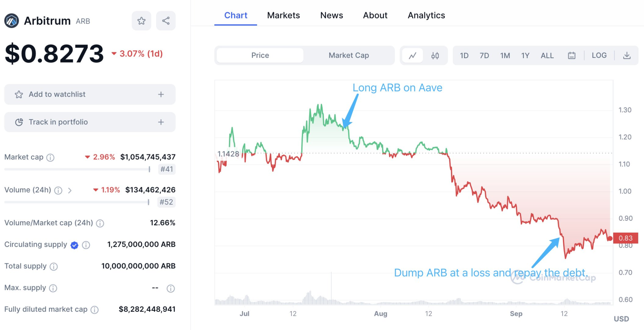Enable logarithmic scale with LOG
Screen dimensions: 644x330
click(599, 55)
